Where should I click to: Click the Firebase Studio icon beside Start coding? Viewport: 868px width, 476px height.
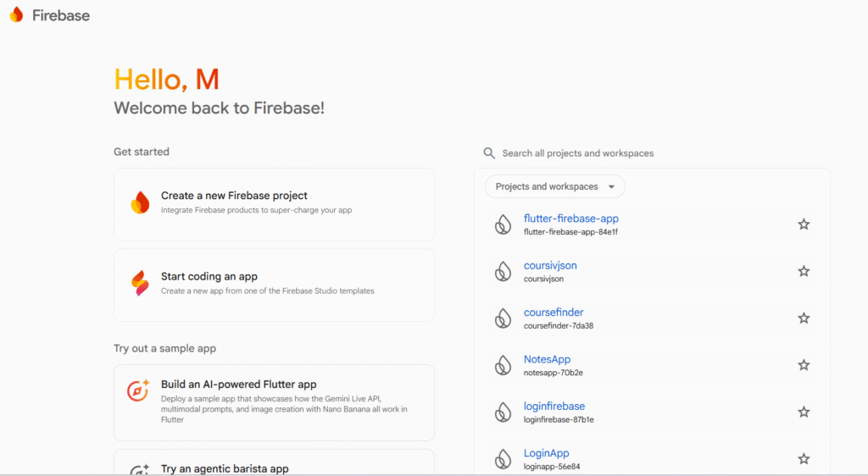pos(140,284)
